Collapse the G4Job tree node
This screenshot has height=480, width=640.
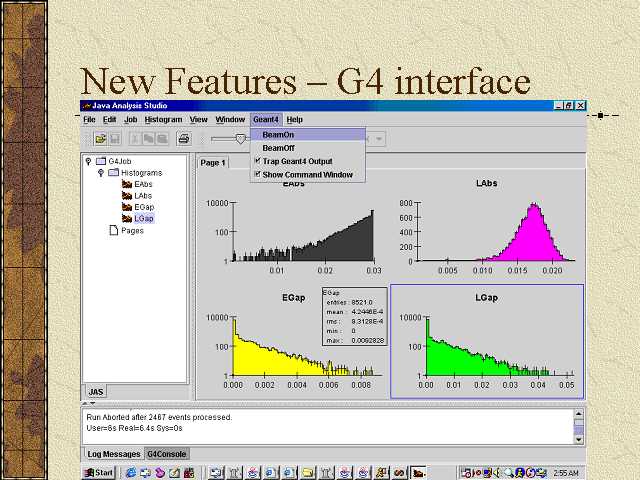[88, 161]
